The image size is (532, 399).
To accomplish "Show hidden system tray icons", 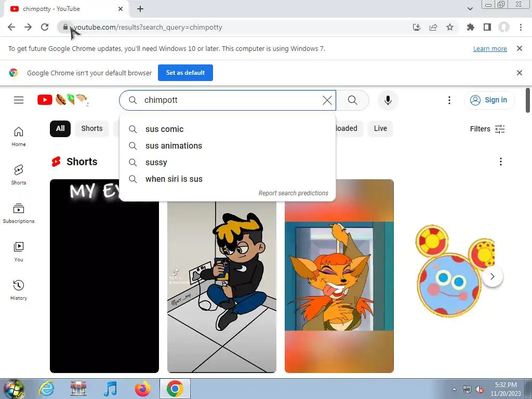I will [455, 390].
